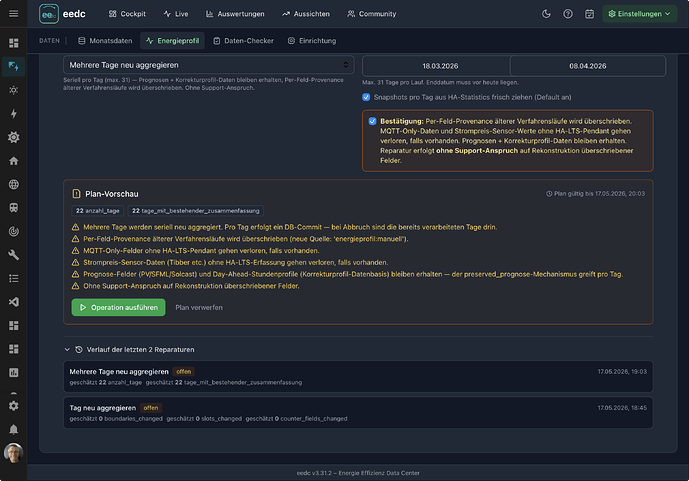
Task: Select the start date field 18.03.2026
Action: pos(440,66)
